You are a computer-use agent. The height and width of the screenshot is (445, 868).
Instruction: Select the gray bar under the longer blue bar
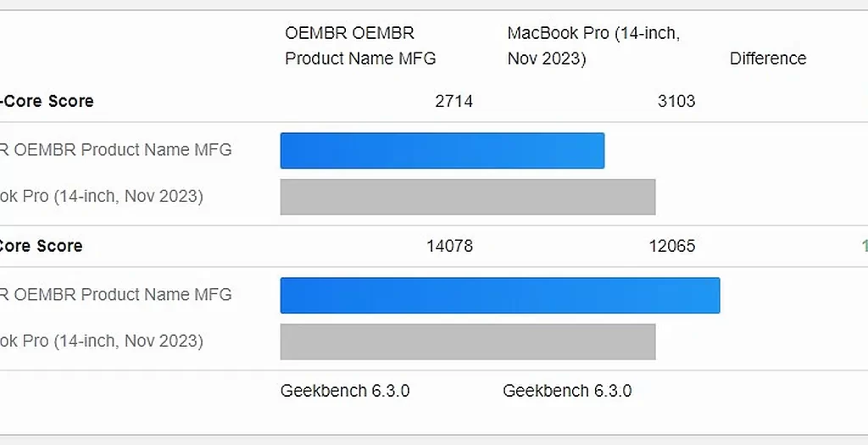(x=468, y=341)
